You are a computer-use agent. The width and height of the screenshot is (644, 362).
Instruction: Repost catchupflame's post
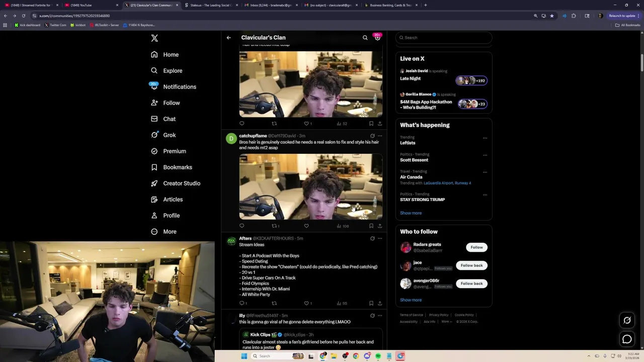click(x=275, y=226)
